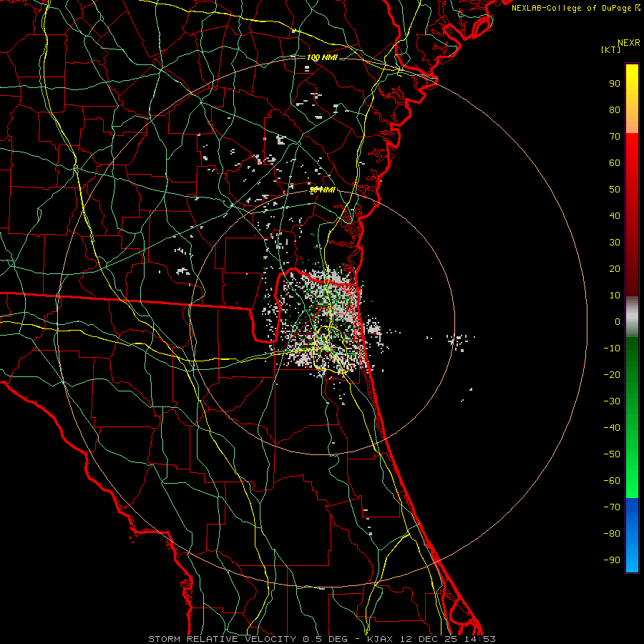Click the -60 knot legend value
This screenshot has width=644, height=644.
click(x=612, y=481)
